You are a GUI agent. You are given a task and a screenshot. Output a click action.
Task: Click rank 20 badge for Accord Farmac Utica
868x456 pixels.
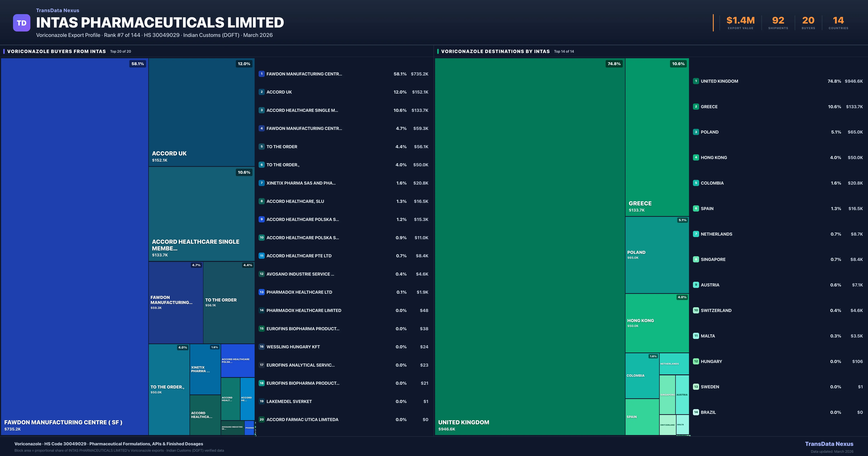click(x=261, y=420)
